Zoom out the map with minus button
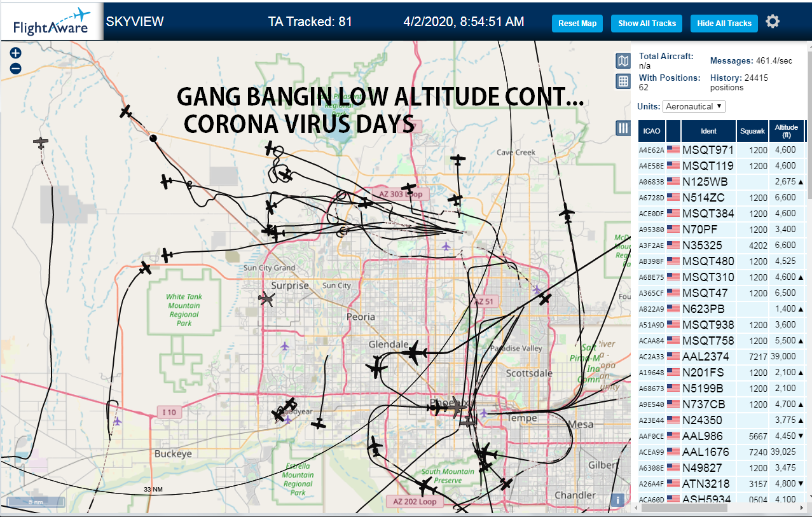Screen dimensions: 812x517 click(x=16, y=68)
